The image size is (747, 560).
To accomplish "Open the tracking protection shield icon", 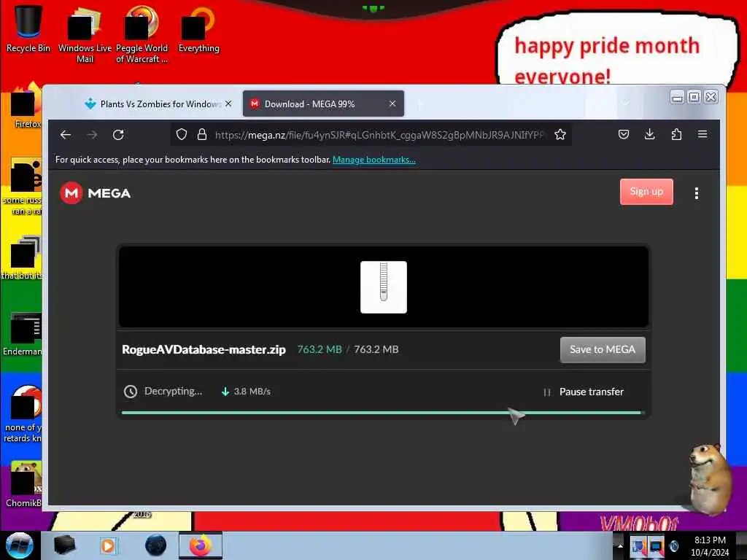I will (x=181, y=135).
